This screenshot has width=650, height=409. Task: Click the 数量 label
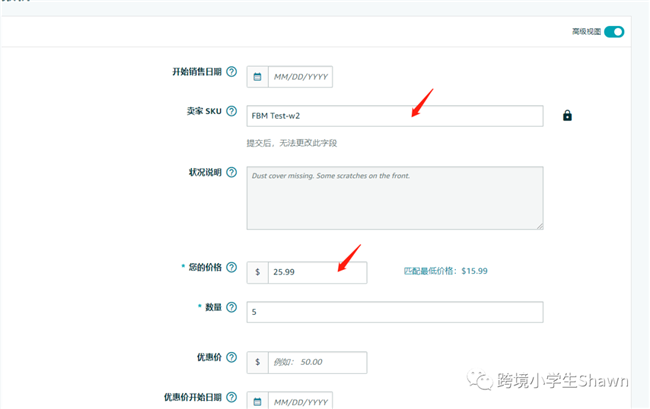tap(213, 307)
